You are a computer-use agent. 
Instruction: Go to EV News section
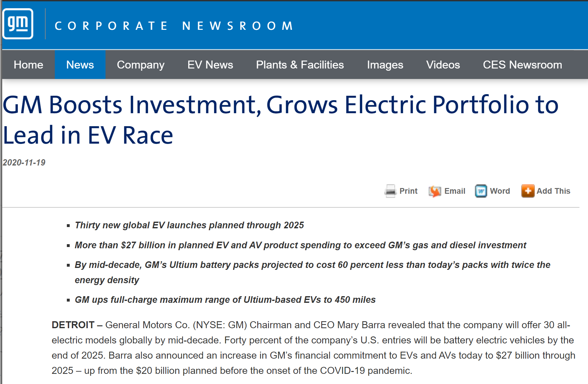pos(210,65)
